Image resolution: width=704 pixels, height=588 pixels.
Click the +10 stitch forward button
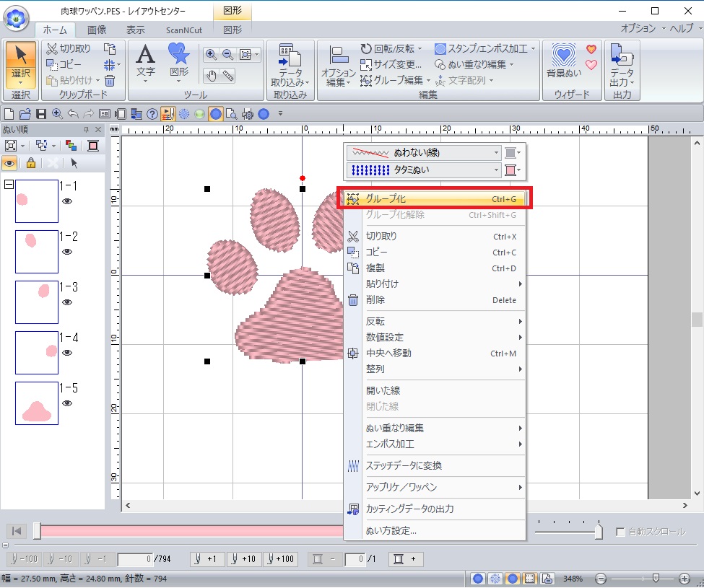[x=243, y=559]
